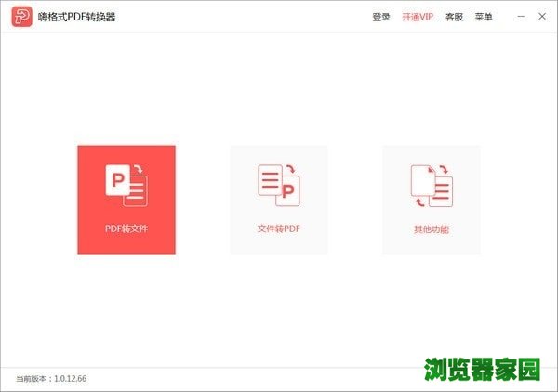
Task: Click 开通VIP to upgrade membership
Action: [418, 17]
